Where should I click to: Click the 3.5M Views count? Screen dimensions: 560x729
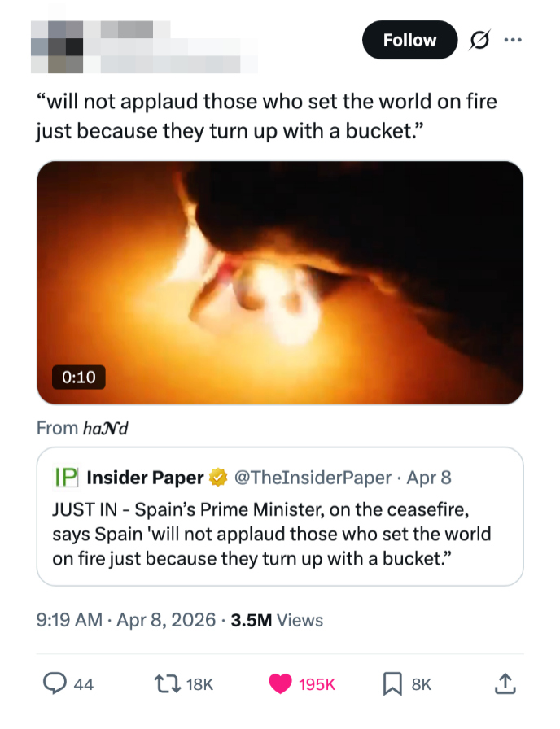pyautogui.click(x=277, y=620)
